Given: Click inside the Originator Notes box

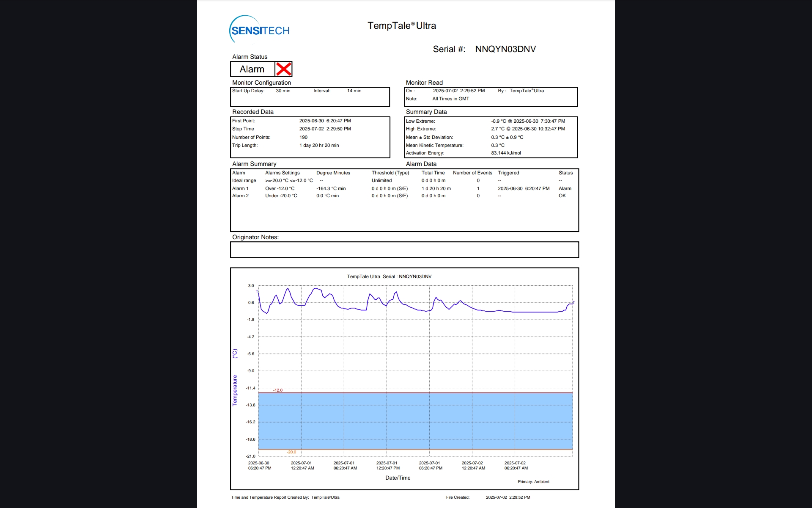Looking at the screenshot, I should 404,250.
